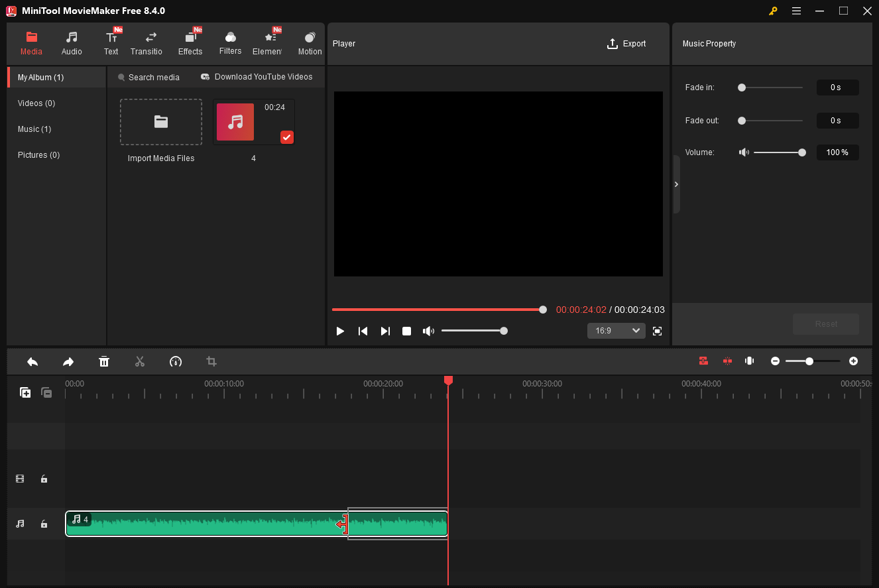
Task: Lock the audio track
Action: pos(44,524)
